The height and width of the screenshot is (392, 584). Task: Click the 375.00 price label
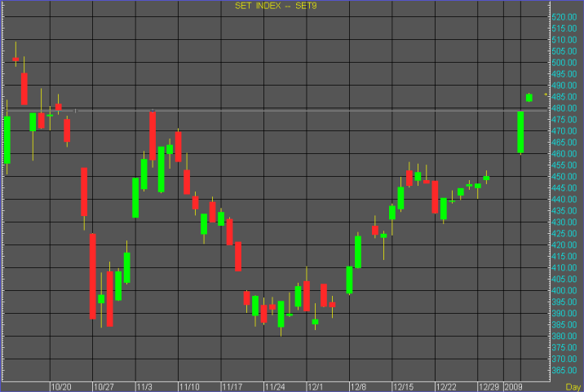click(564, 347)
